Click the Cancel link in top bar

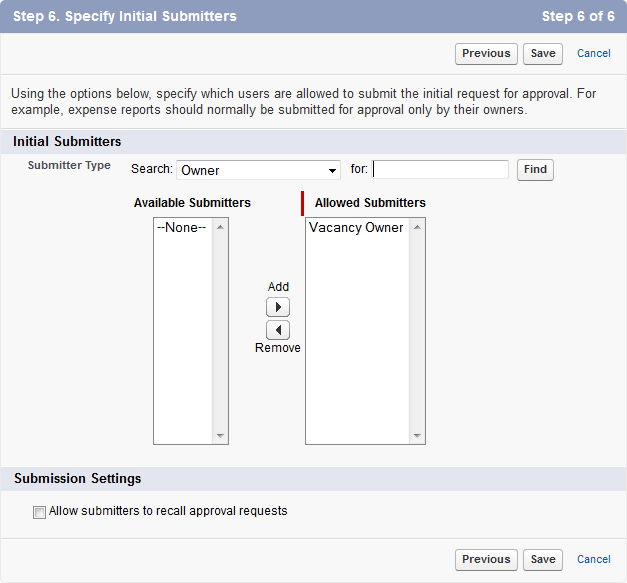pyautogui.click(x=594, y=54)
